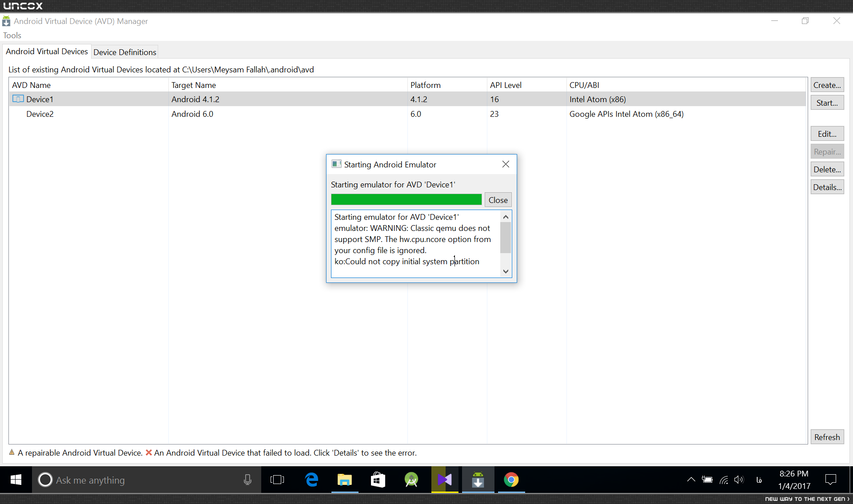This screenshot has height=504, width=853.
Task: Activate Cortana microphone
Action: (247, 480)
